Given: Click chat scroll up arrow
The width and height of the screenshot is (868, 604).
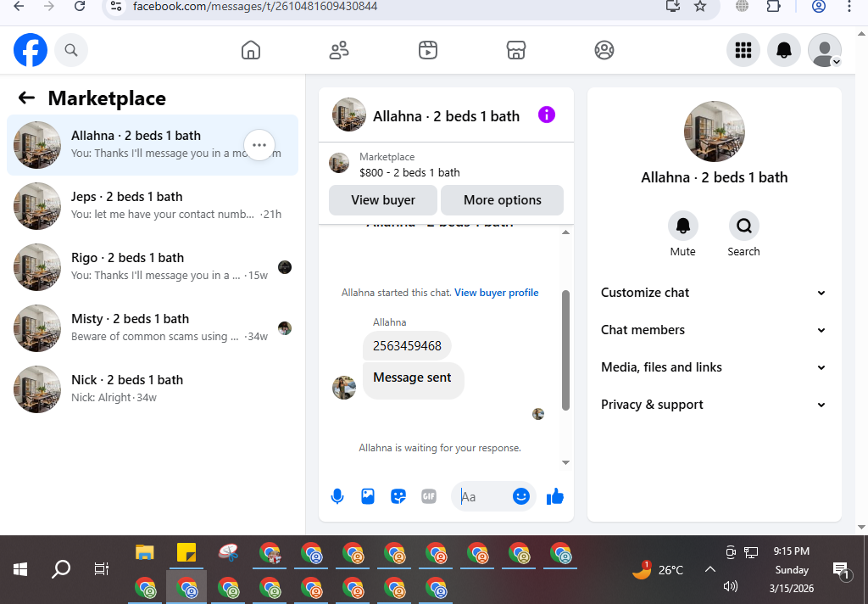Looking at the screenshot, I should pos(565,232).
